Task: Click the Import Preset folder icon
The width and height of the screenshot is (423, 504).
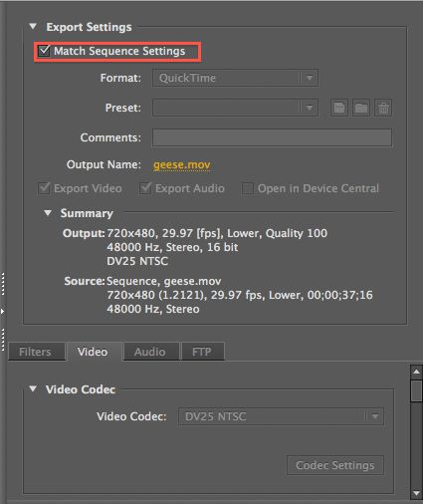Action: (361, 108)
